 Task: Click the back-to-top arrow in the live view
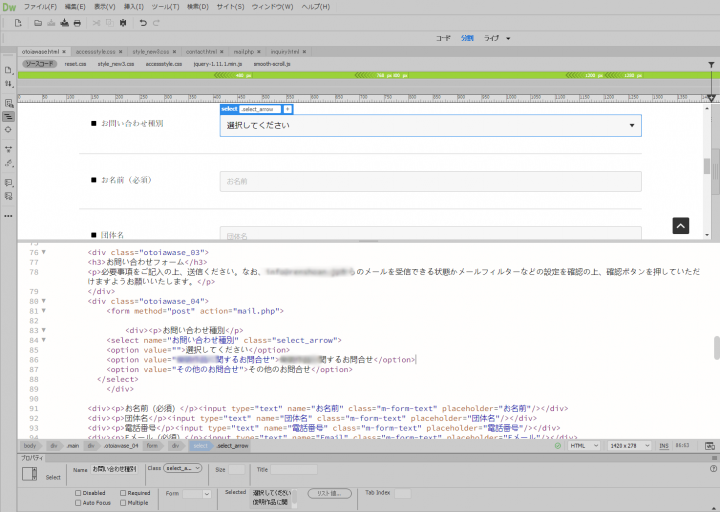[x=681, y=225]
